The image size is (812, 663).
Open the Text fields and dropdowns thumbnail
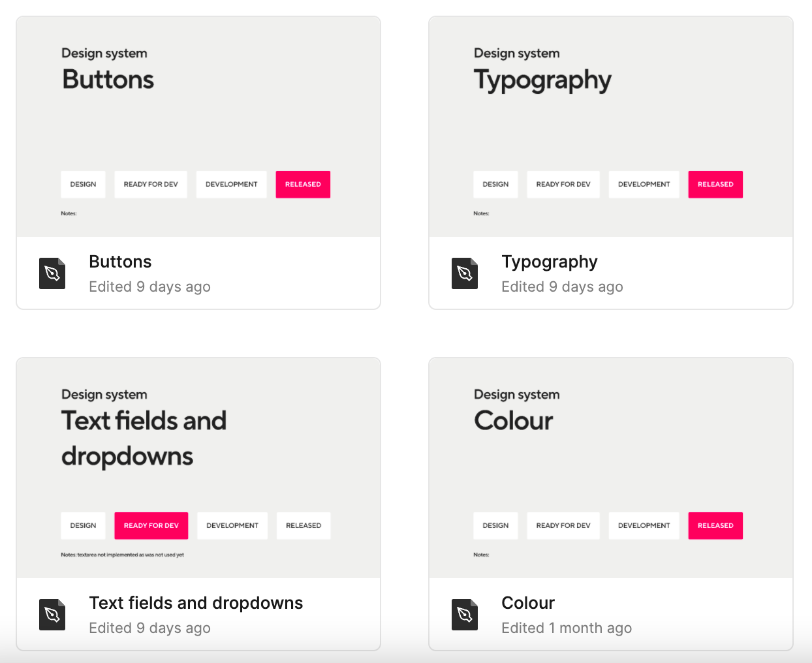click(x=198, y=468)
